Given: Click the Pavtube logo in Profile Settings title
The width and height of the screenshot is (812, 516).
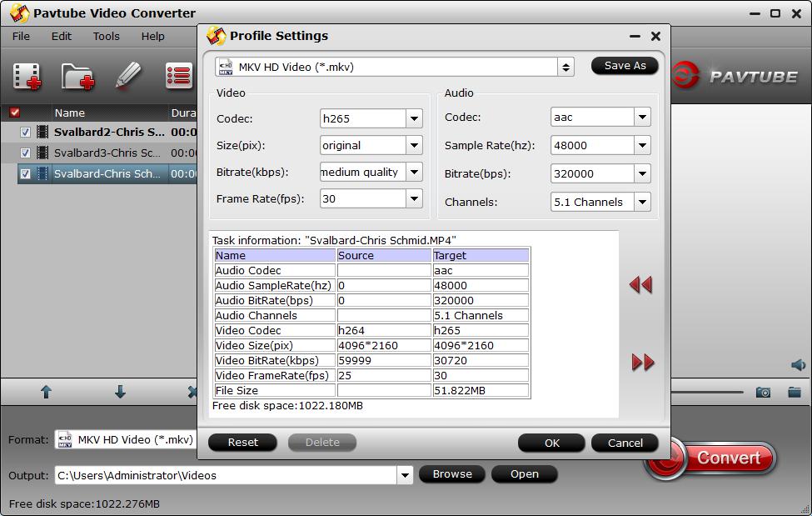Looking at the screenshot, I should coord(216,36).
